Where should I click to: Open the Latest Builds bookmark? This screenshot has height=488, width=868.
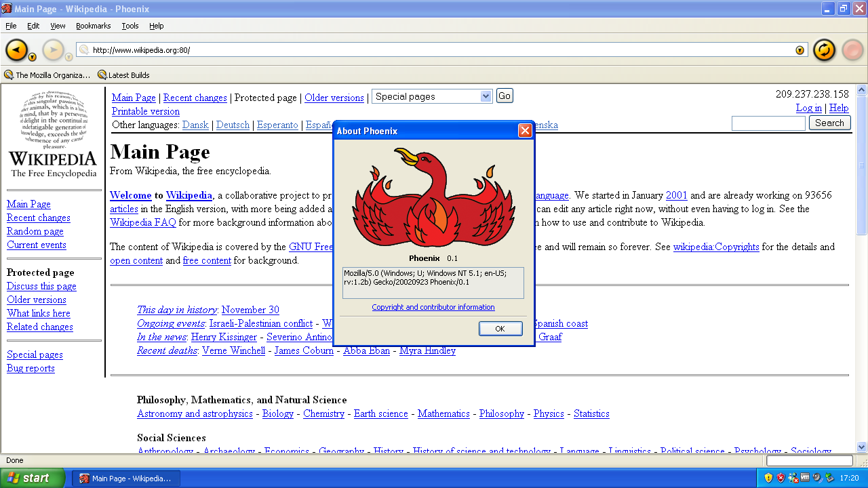coord(123,75)
